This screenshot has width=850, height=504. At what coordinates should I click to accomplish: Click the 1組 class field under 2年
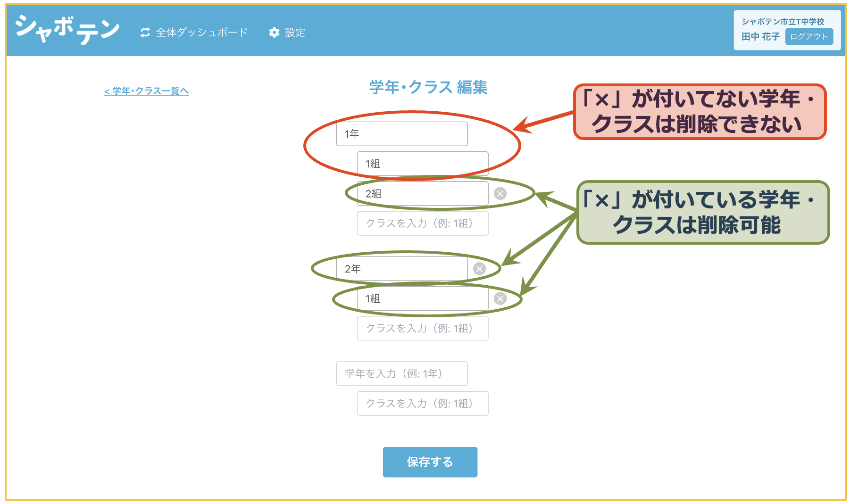pyautogui.click(x=423, y=298)
